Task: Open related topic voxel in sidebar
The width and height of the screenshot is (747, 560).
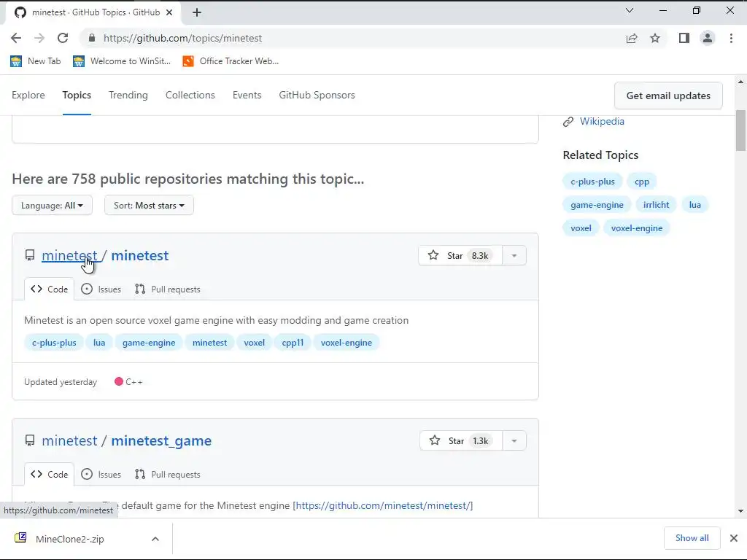Action: point(581,228)
